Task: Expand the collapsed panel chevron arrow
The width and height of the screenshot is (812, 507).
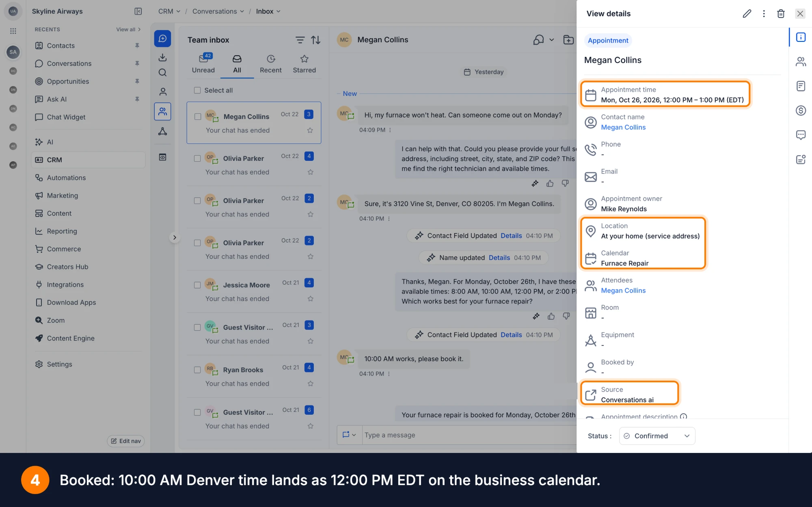Action: pos(175,238)
